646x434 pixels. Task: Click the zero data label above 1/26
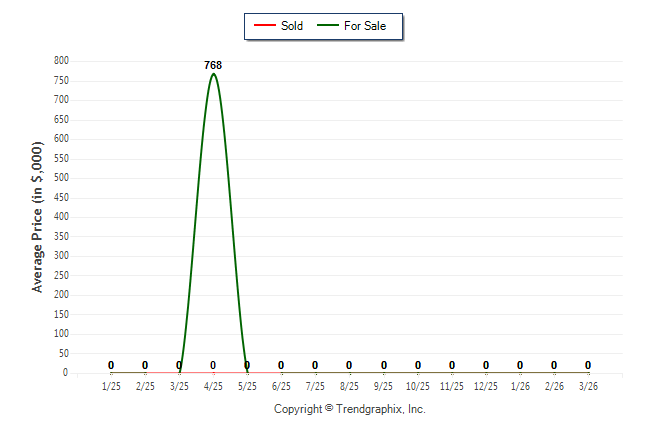point(520,365)
